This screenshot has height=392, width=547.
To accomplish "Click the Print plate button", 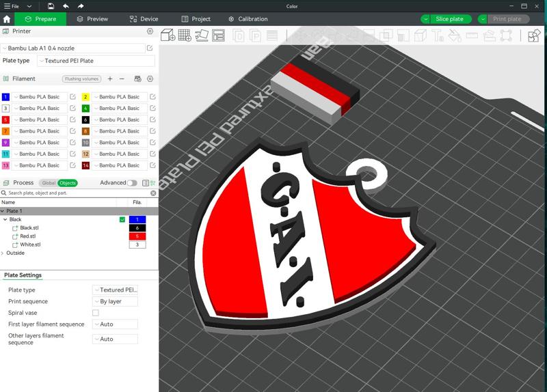I will coord(508,19).
